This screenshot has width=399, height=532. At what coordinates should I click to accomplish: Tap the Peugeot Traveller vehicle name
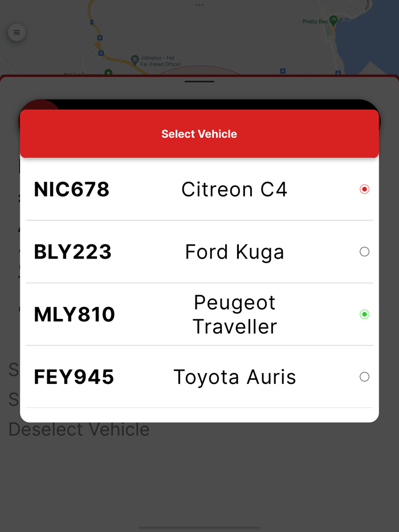point(234,314)
